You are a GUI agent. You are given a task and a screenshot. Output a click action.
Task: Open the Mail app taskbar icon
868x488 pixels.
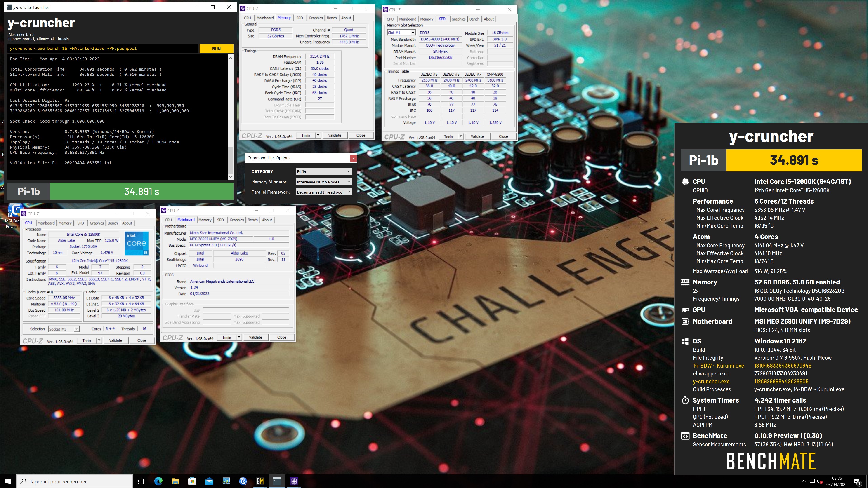coord(209,481)
